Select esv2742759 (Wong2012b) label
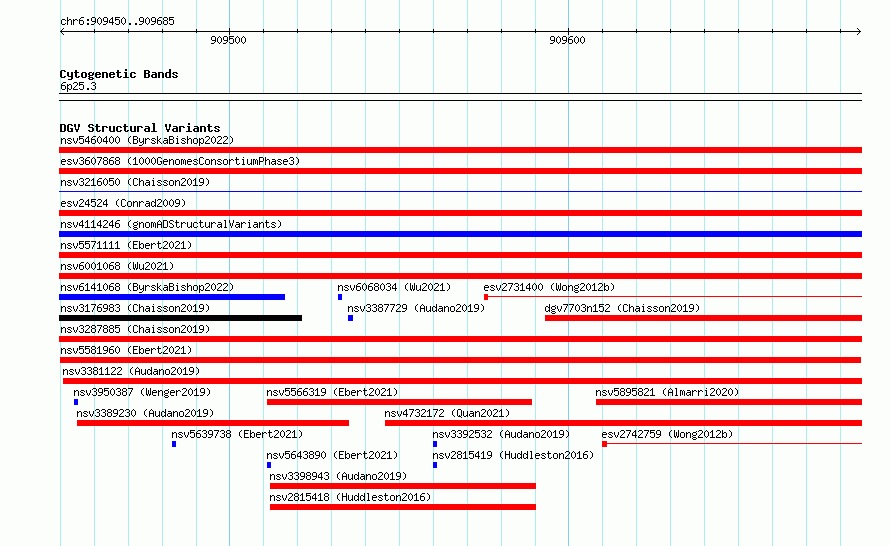 (667, 434)
